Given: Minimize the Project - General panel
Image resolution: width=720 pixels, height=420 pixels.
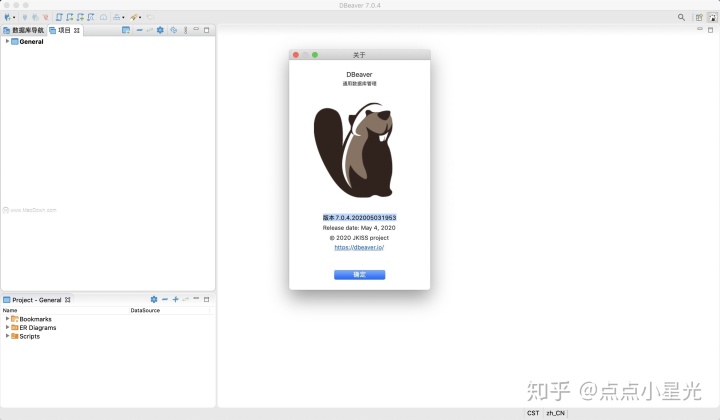Looking at the screenshot, I should tap(196, 299).
